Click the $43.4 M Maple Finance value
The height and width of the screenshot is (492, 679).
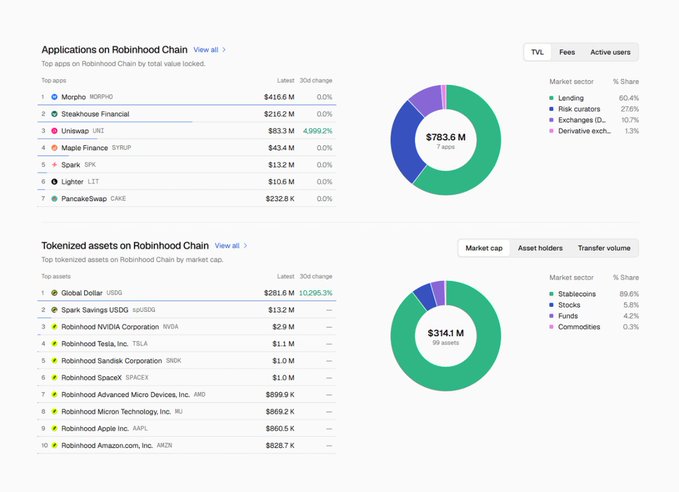(281, 148)
